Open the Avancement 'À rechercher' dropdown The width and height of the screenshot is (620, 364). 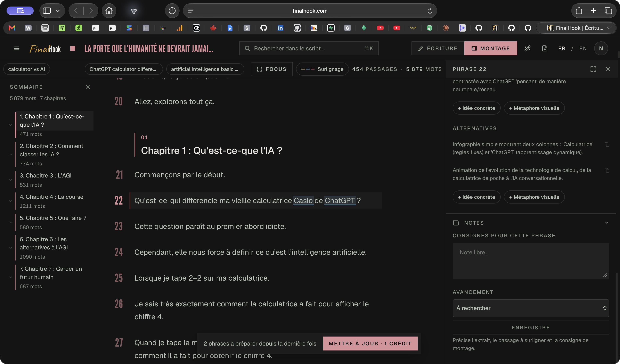coord(531,308)
